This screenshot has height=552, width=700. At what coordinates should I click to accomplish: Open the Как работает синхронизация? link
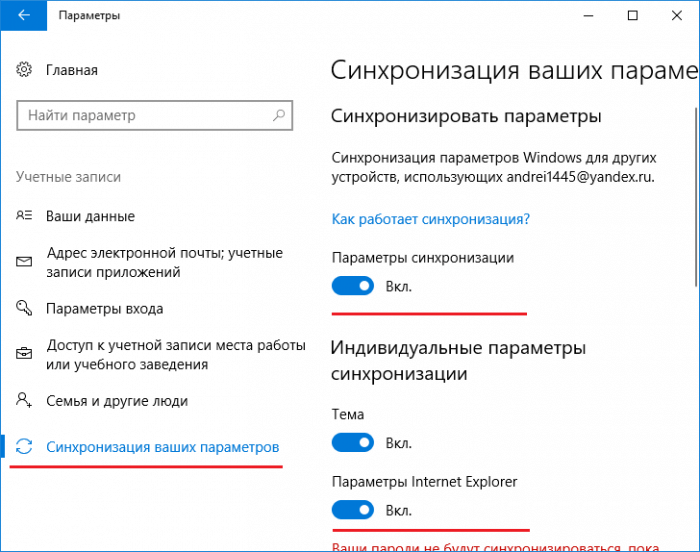(430, 219)
